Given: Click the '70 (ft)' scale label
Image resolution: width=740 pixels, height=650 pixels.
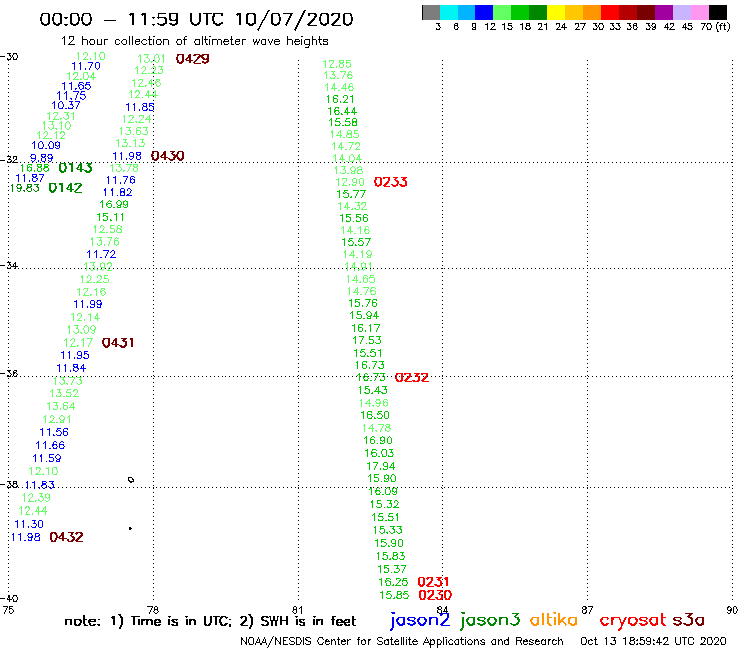Looking at the screenshot, I should (715, 26).
